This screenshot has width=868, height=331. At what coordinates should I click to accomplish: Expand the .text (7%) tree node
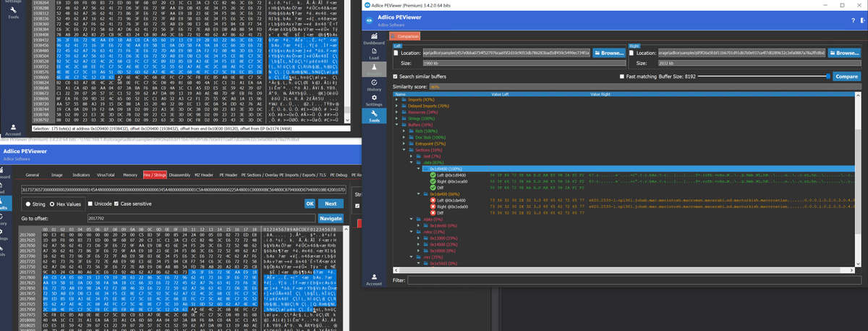(410, 156)
